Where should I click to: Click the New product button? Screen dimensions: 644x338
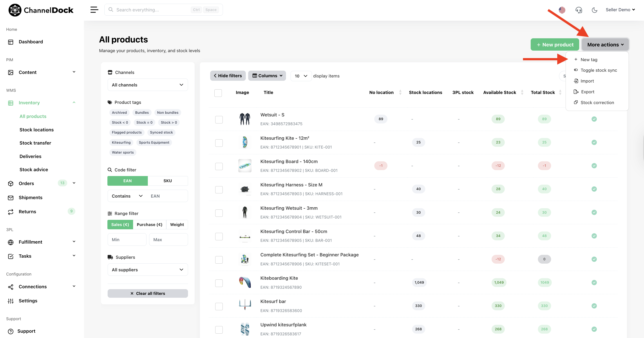click(x=555, y=45)
